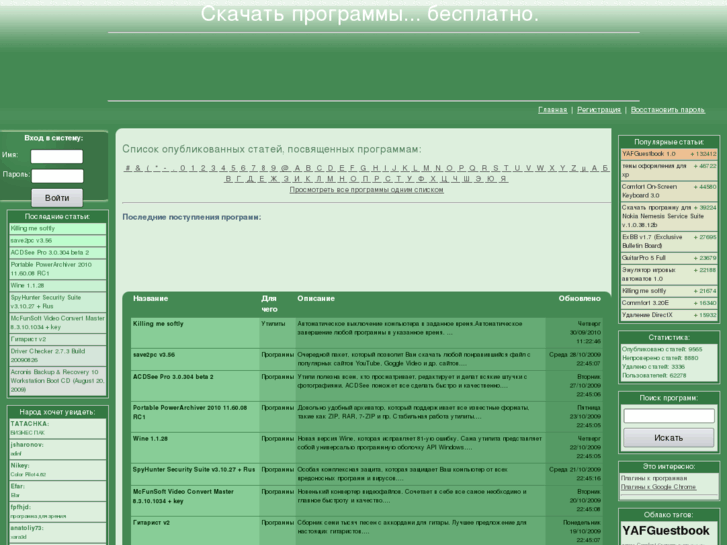Screen dimensions: 727x545
Task: Click save2pc v3.56 table row title
Action: pos(154,355)
